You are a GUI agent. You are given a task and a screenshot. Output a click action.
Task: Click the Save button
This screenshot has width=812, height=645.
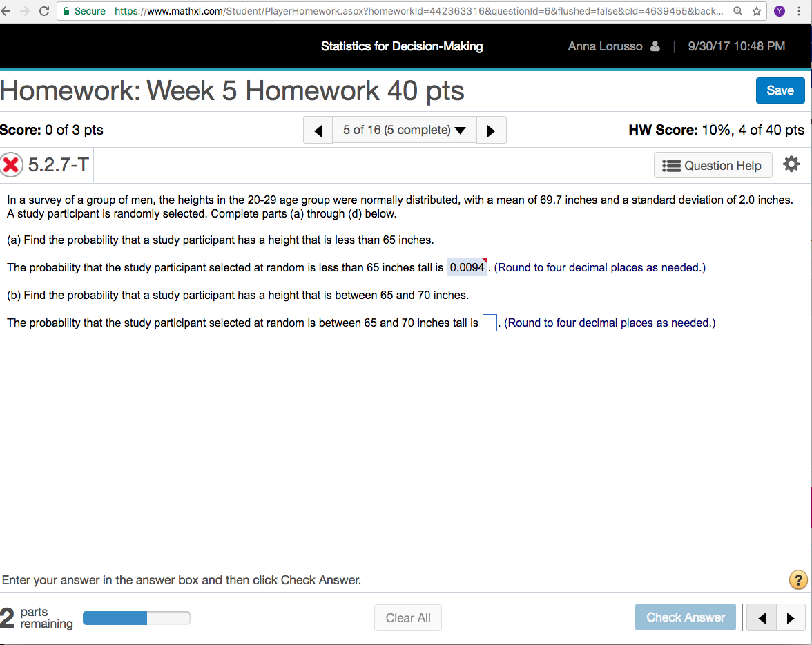780,90
